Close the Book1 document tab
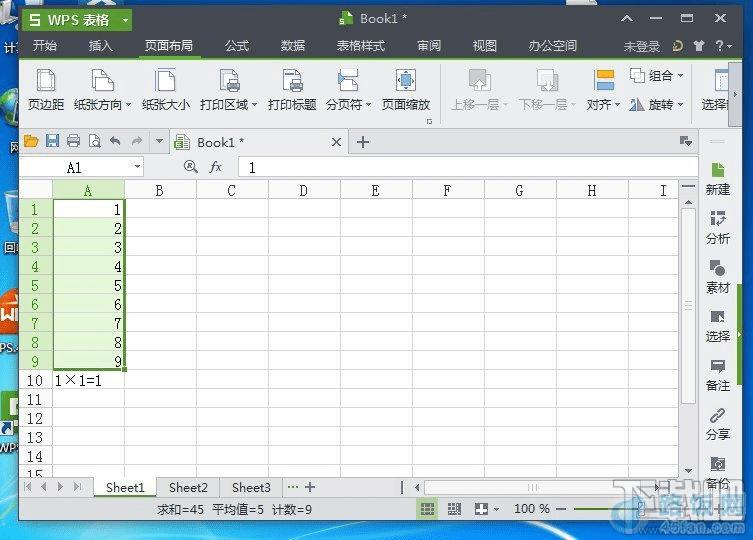 pyautogui.click(x=337, y=142)
